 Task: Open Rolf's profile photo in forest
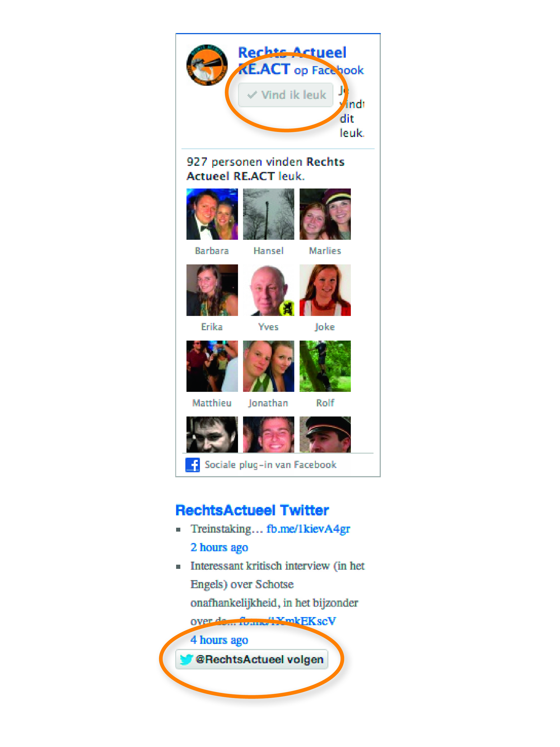[325, 366]
